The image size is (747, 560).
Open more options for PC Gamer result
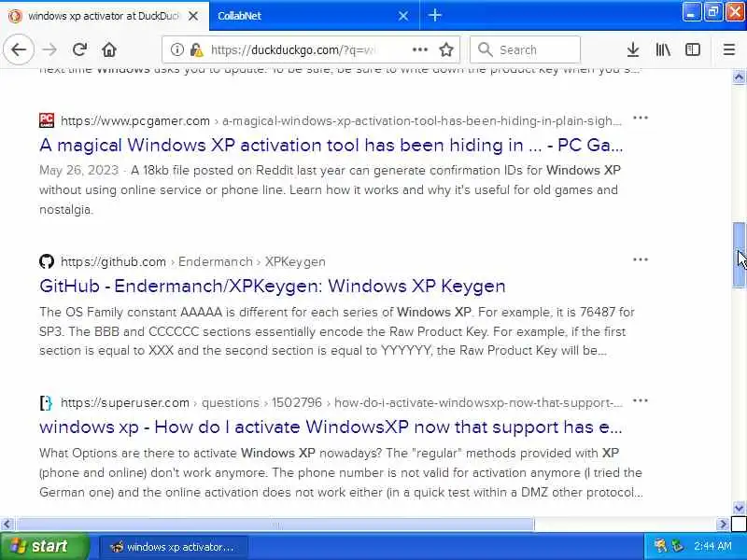pyautogui.click(x=641, y=118)
